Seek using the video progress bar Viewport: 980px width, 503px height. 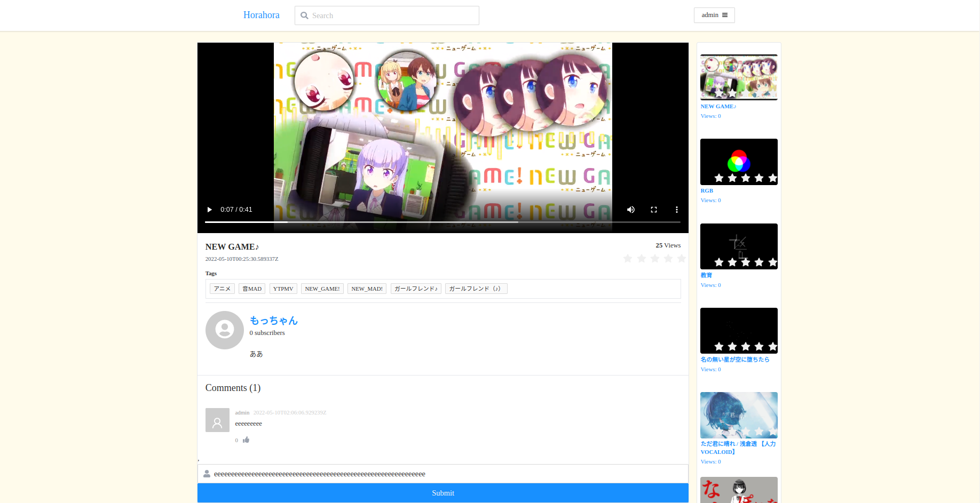point(442,222)
